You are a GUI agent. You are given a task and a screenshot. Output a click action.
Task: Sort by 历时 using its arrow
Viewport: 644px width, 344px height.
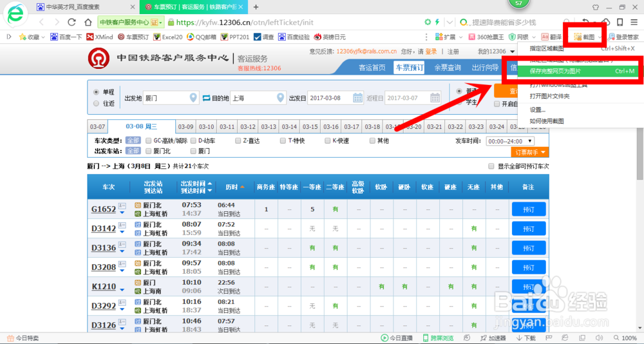point(242,187)
